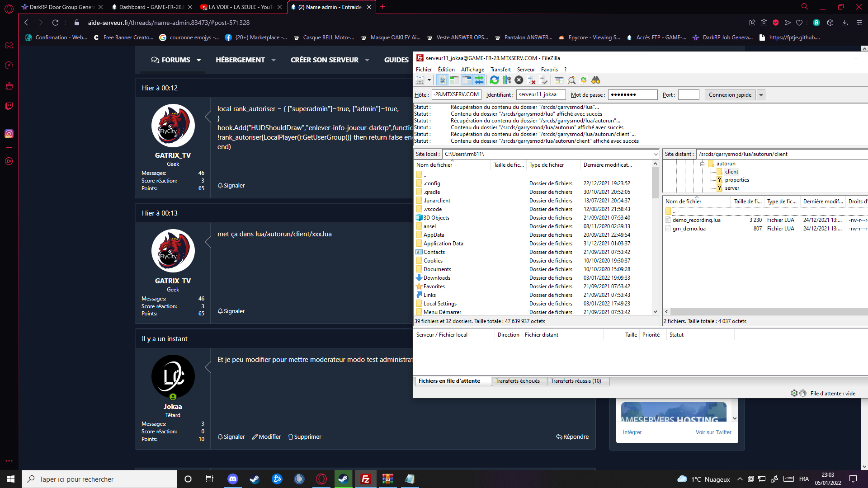Click the Identifiant input field
The image size is (868, 488).
pyautogui.click(x=541, y=94)
